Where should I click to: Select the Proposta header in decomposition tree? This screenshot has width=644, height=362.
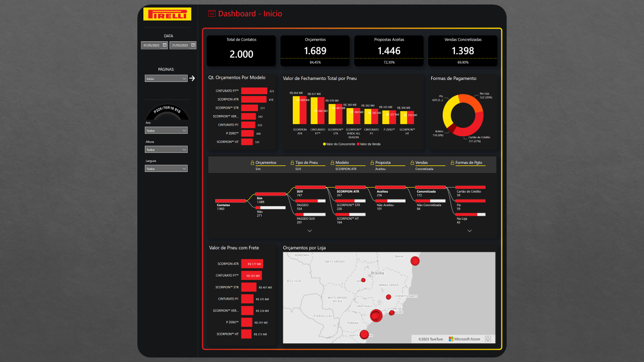point(383,163)
